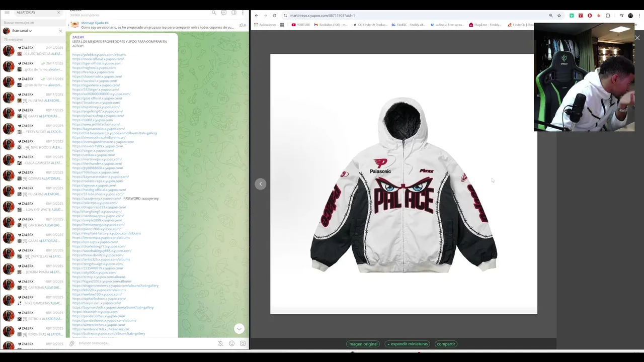Open result 'JOYERIA PRADA ALEAT...'

[33, 269]
